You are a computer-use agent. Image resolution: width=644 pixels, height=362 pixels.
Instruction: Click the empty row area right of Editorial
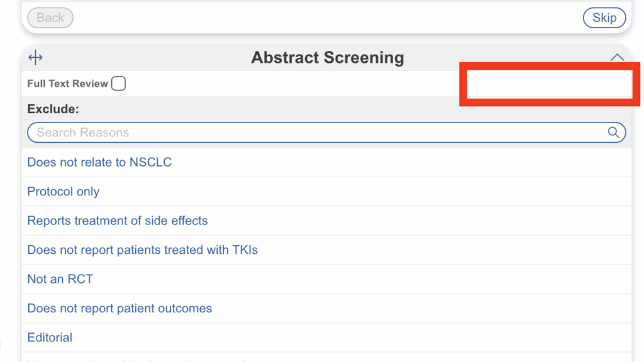(377, 337)
